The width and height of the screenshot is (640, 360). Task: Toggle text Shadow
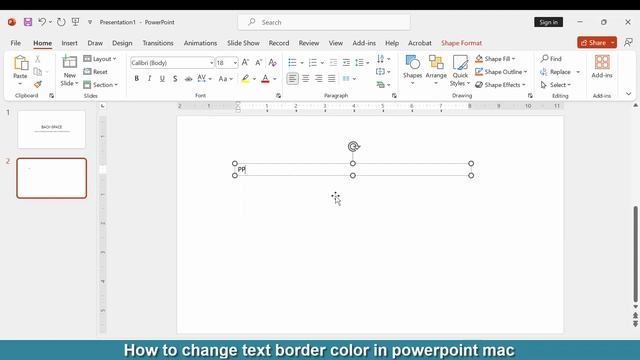(175, 78)
